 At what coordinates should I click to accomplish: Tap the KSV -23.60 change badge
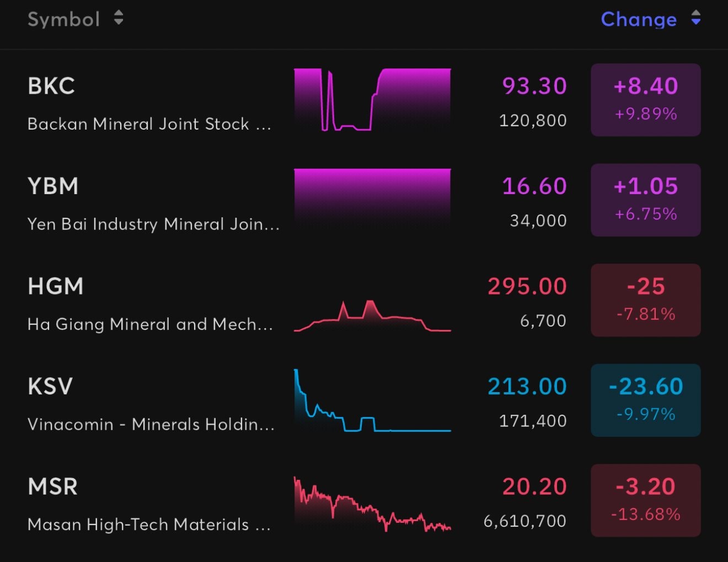point(646,400)
